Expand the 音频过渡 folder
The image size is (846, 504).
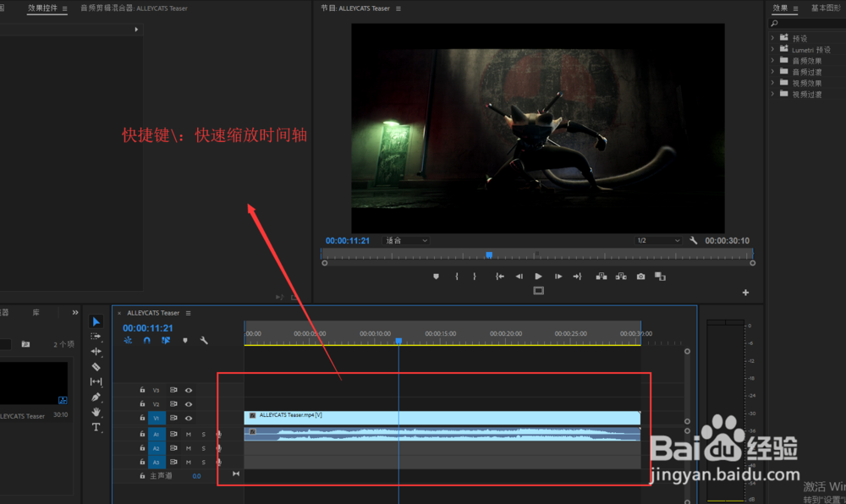click(772, 71)
